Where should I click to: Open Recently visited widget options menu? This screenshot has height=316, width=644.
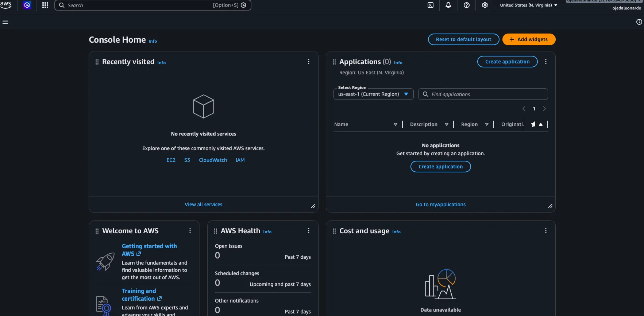pos(309,62)
